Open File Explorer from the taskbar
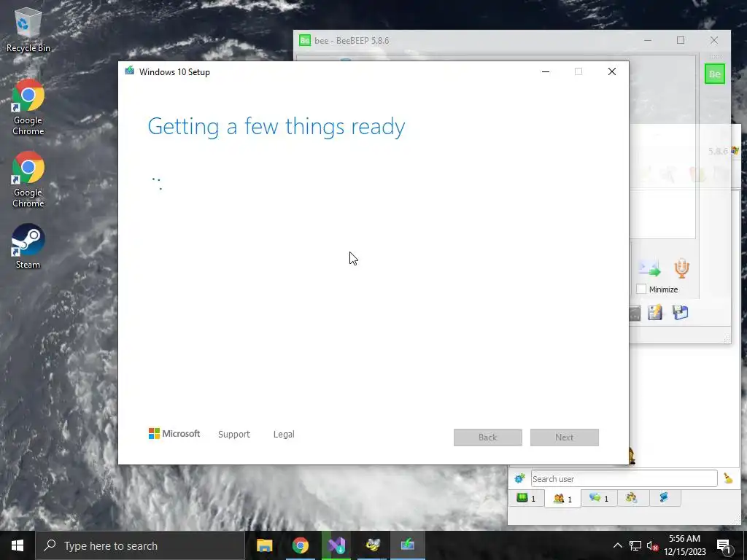The image size is (747, 560). [x=264, y=545]
